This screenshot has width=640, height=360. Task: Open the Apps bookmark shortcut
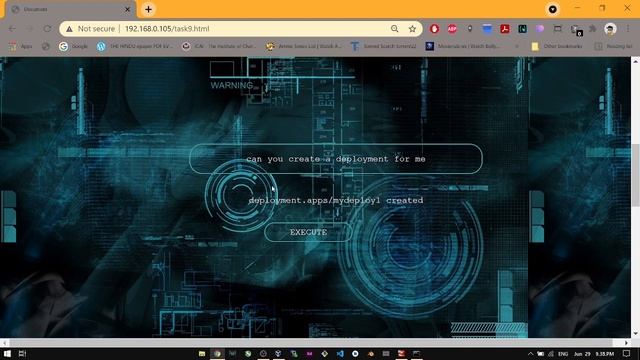tap(21, 46)
